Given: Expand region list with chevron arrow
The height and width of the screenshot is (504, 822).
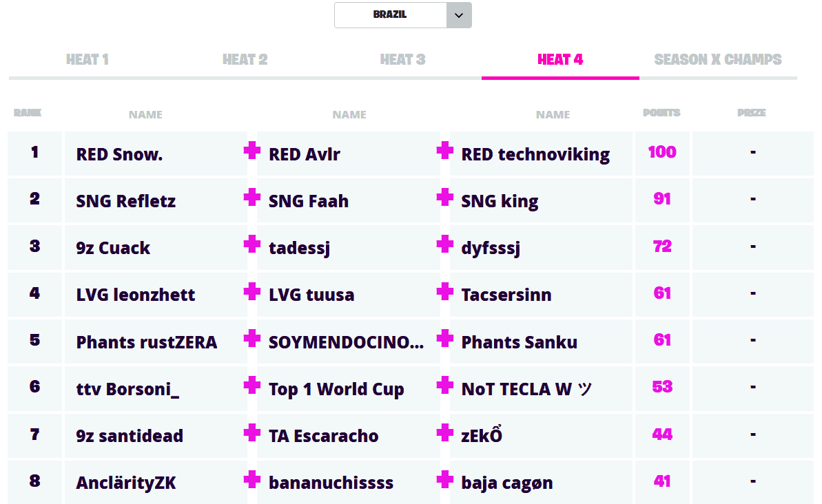Looking at the screenshot, I should (x=459, y=15).
